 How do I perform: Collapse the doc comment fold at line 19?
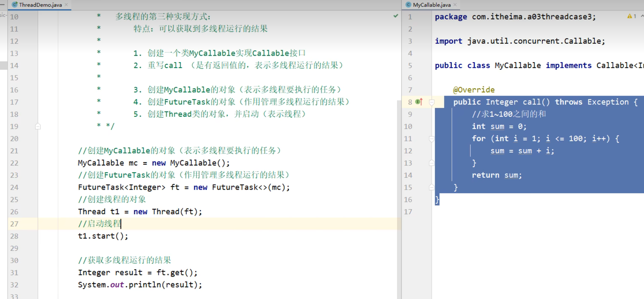tap(38, 126)
